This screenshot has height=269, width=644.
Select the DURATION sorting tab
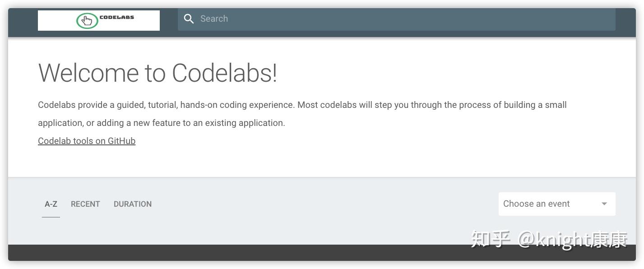pos(132,204)
